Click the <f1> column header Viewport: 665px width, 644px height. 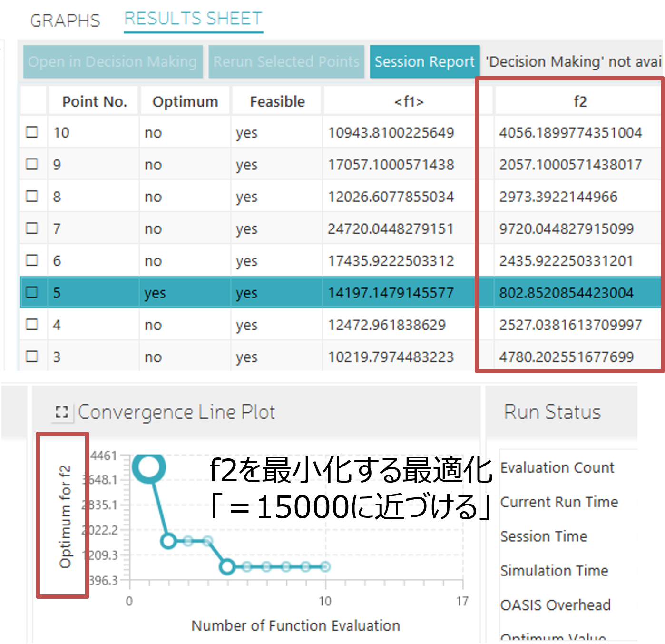tap(409, 101)
